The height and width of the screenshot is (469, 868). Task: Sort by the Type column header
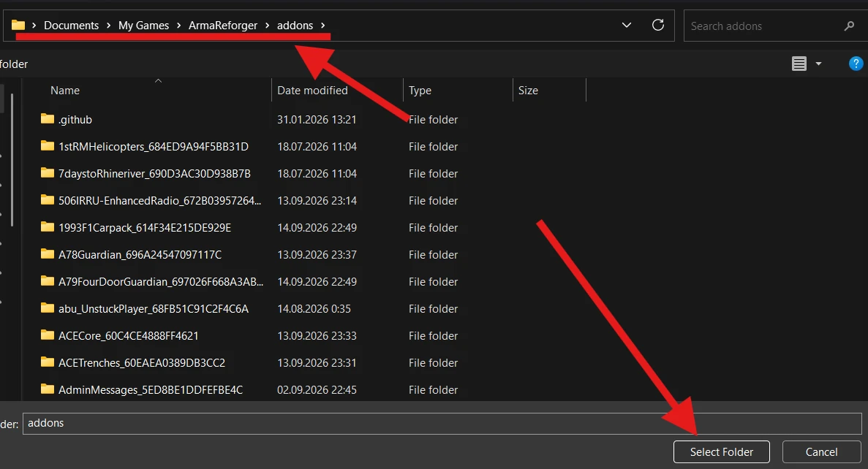click(420, 91)
